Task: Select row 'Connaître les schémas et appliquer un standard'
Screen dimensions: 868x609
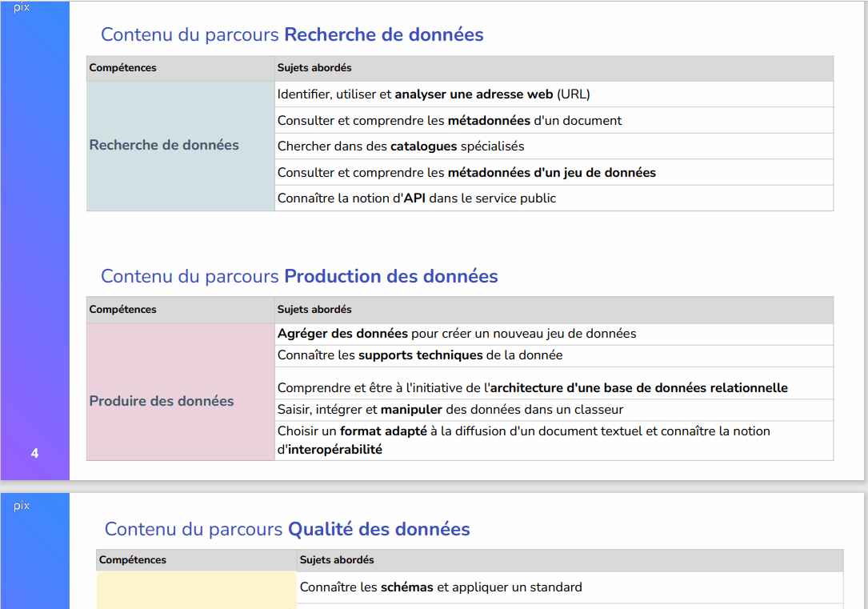Action: (570, 587)
